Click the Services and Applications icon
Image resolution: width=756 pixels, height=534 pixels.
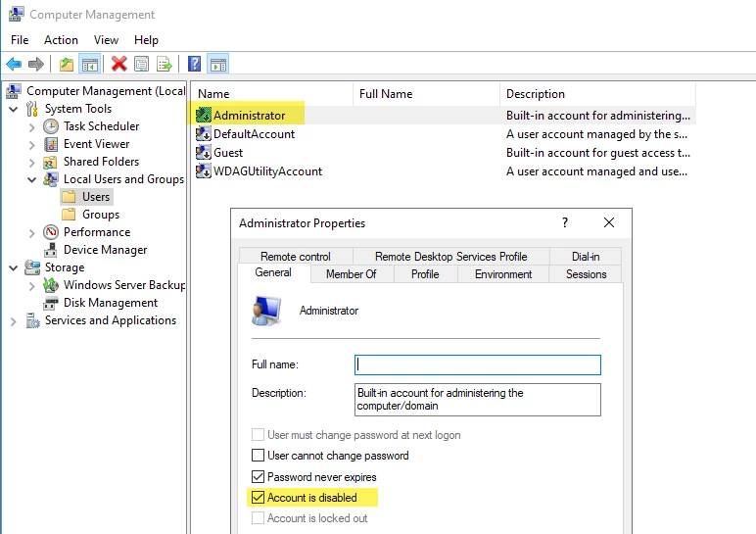click(32, 320)
